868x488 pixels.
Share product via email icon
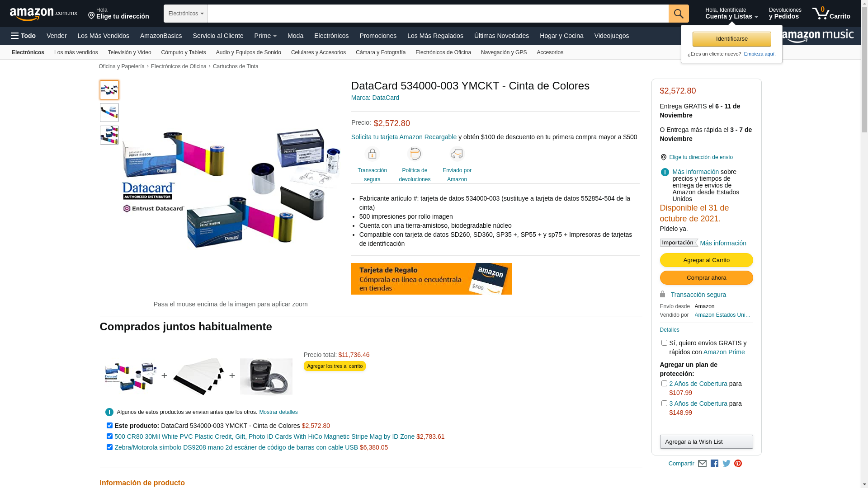702,464
